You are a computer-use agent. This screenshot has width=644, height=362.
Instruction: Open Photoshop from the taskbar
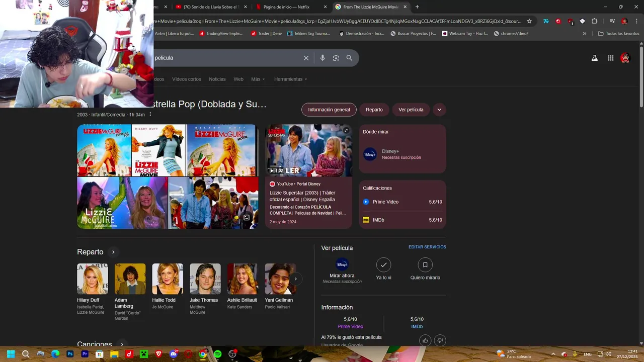point(70,354)
